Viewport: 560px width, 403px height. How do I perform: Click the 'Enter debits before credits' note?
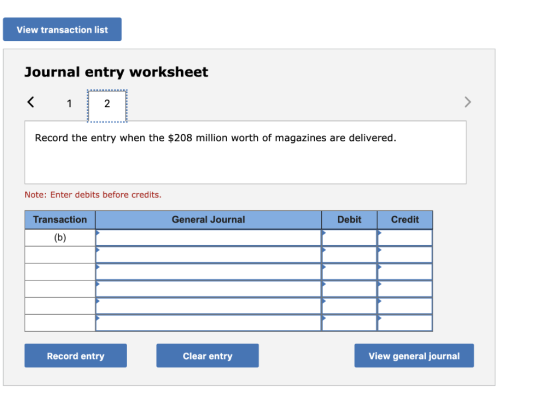[93, 195]
